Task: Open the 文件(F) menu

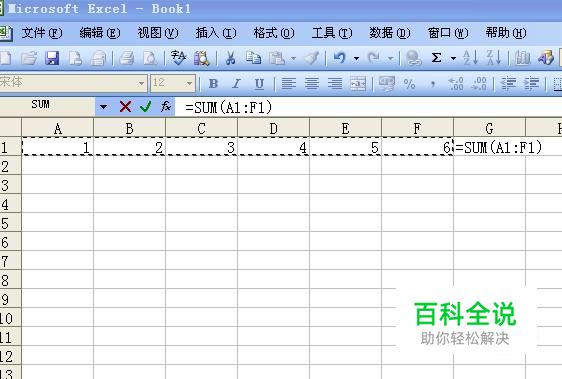Action: [x=42, y=33]
